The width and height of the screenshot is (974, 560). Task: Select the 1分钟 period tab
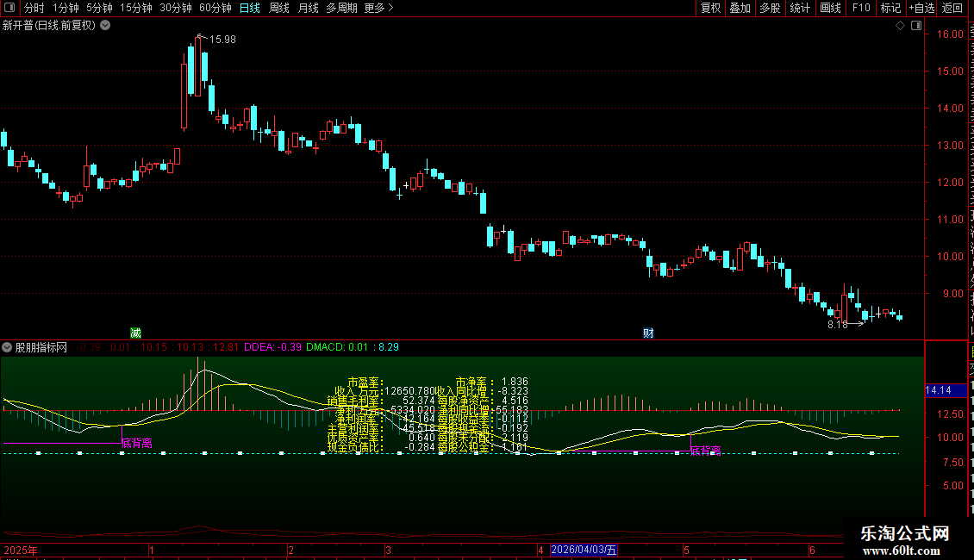pos(66,8)
